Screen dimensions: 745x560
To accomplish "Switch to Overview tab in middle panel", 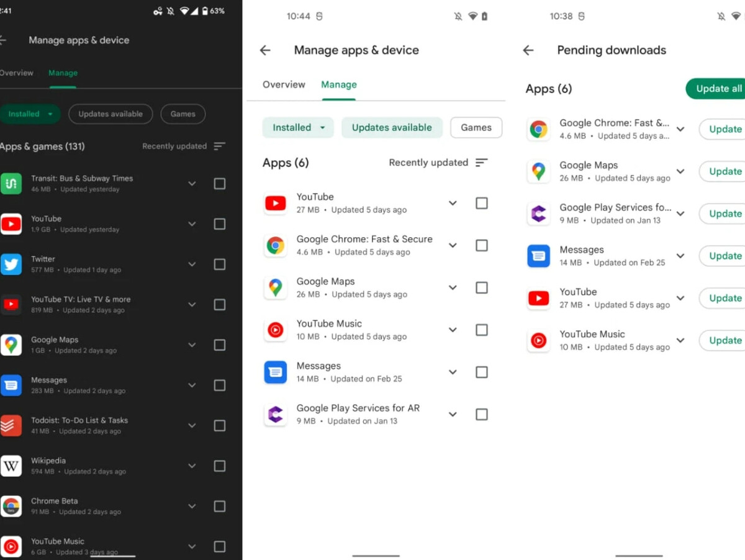I will (284, 84).
